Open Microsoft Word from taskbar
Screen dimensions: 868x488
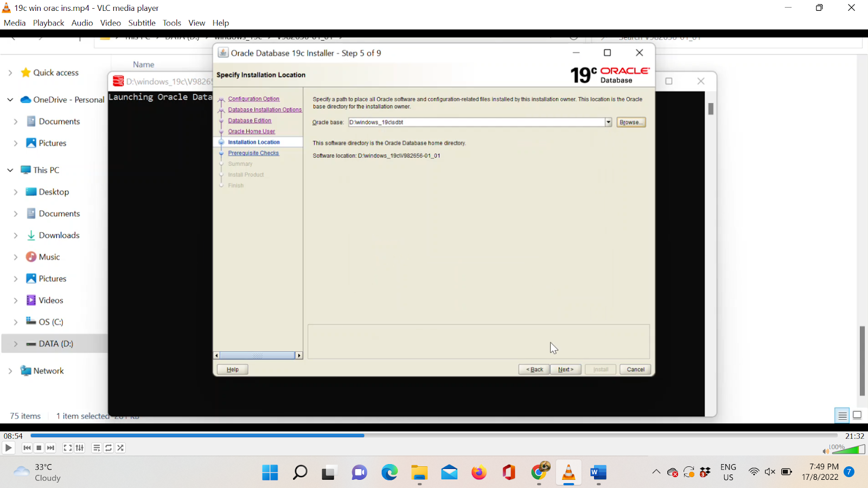click(598, 472)
